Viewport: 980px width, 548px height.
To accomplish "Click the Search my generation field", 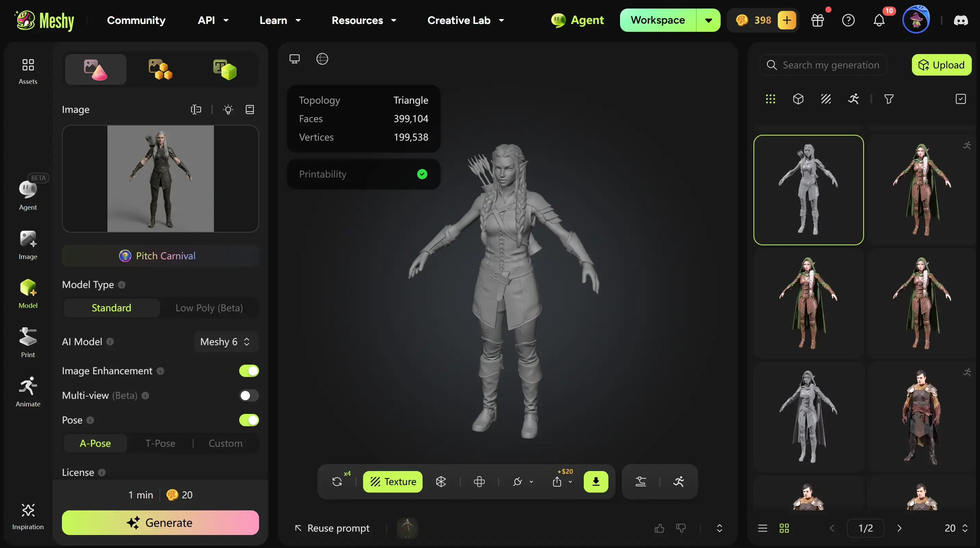I will pos(823,65).
